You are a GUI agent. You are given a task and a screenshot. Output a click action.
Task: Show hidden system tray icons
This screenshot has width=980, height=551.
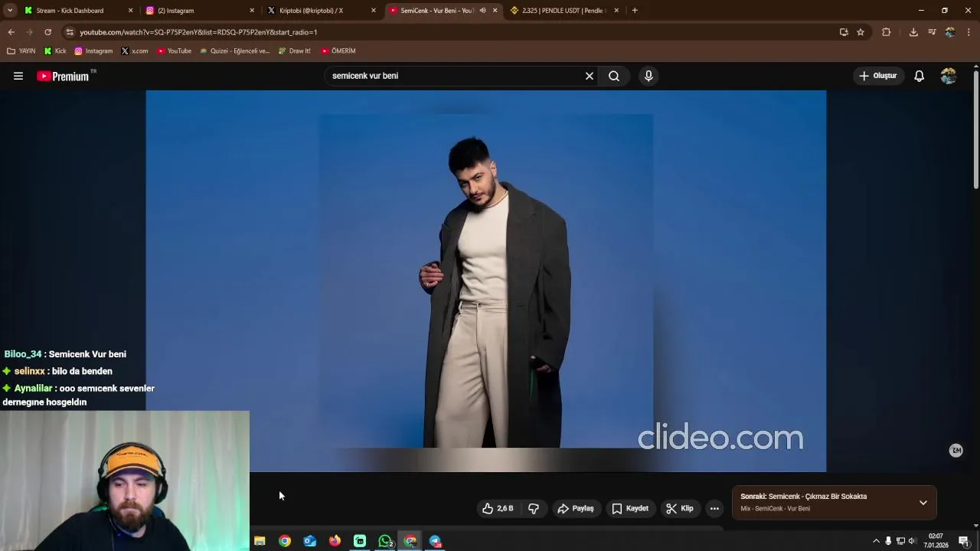tap(877, 541)
